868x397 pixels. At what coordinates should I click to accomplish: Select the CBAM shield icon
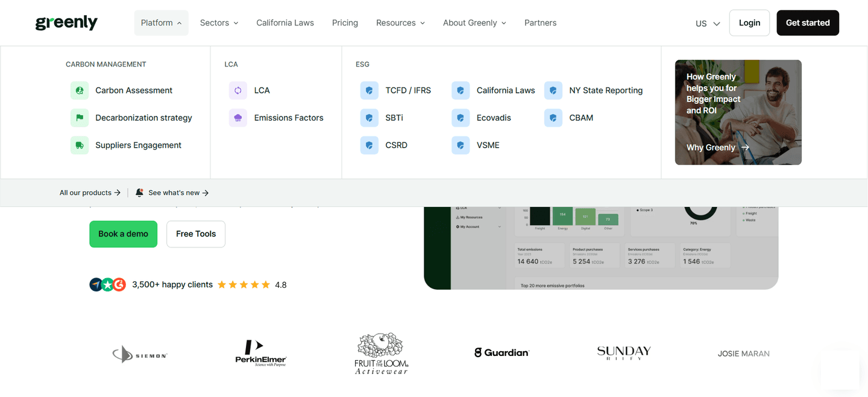(x=553, y=118)
